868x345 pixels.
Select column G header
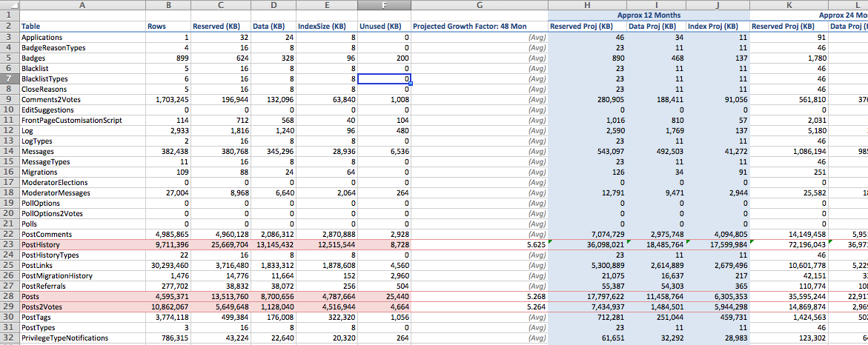point(480,5)
